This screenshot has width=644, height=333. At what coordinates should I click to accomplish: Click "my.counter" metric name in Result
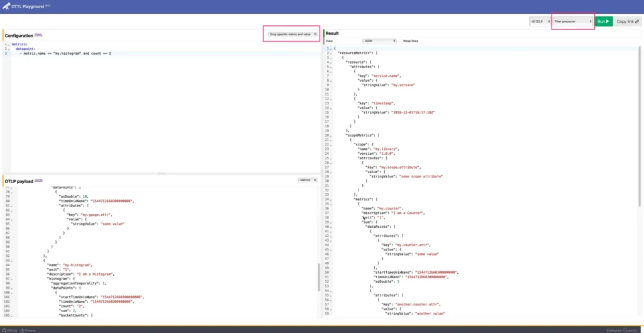click(x=390, y=208)
